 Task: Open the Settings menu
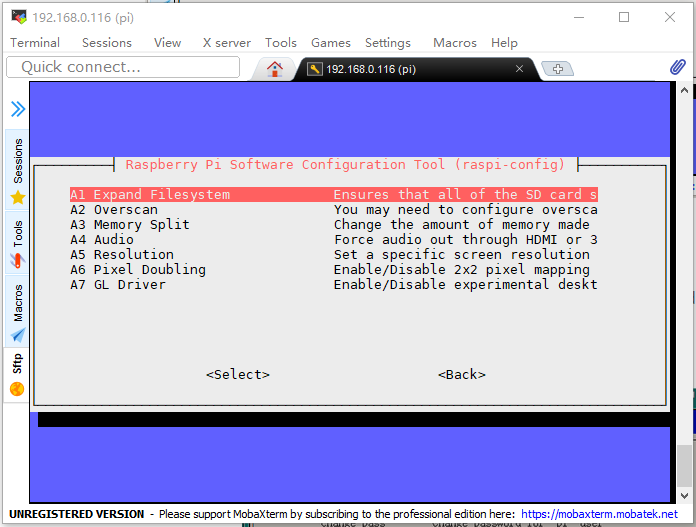pyautogui.click(x=388, y=43)
